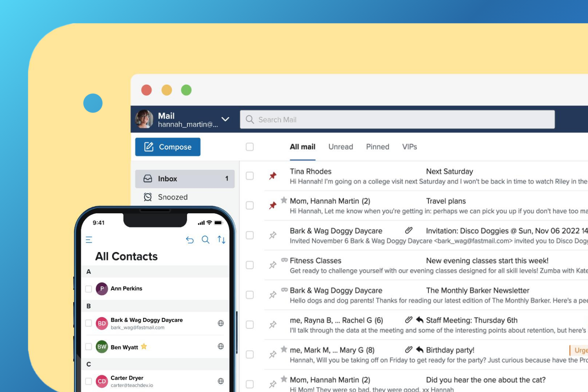Click reply arrow on Staff Meeting email
Screen dimensions: 588x392
pos(419,319)
